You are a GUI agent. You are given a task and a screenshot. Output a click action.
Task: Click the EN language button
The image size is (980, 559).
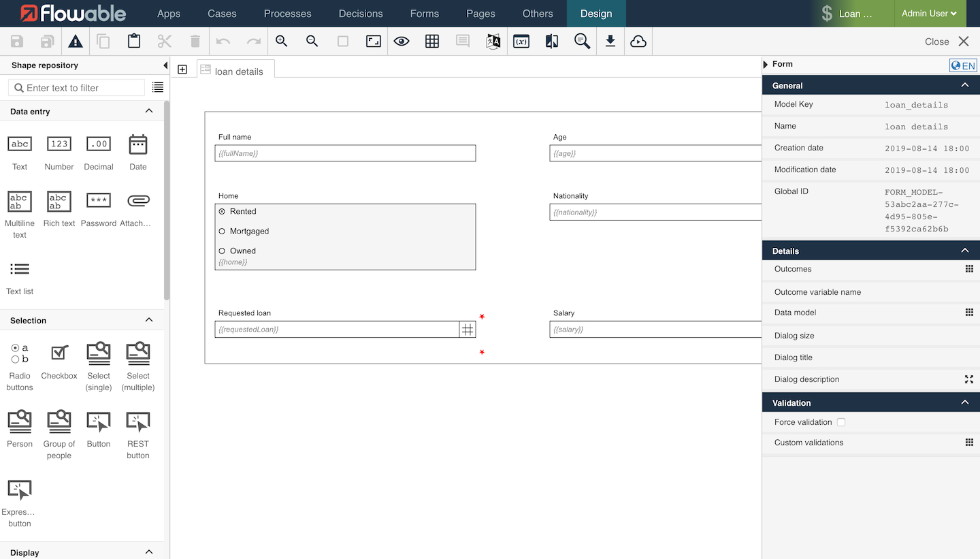tap(963, 65)
